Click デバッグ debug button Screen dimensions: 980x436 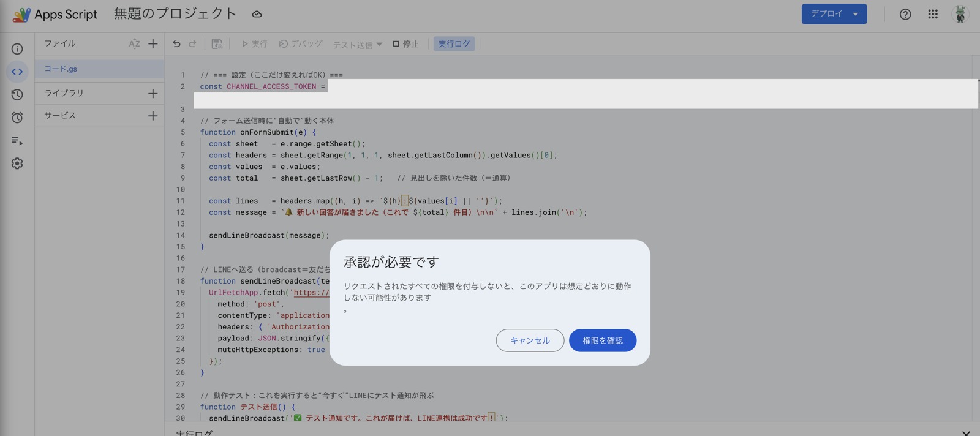coord(301,43)
